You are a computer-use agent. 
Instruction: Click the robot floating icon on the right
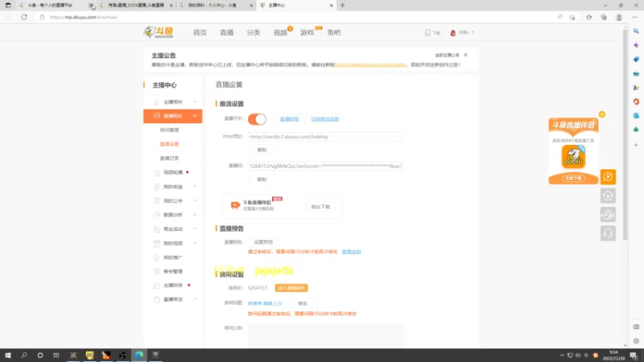(608, 215)
